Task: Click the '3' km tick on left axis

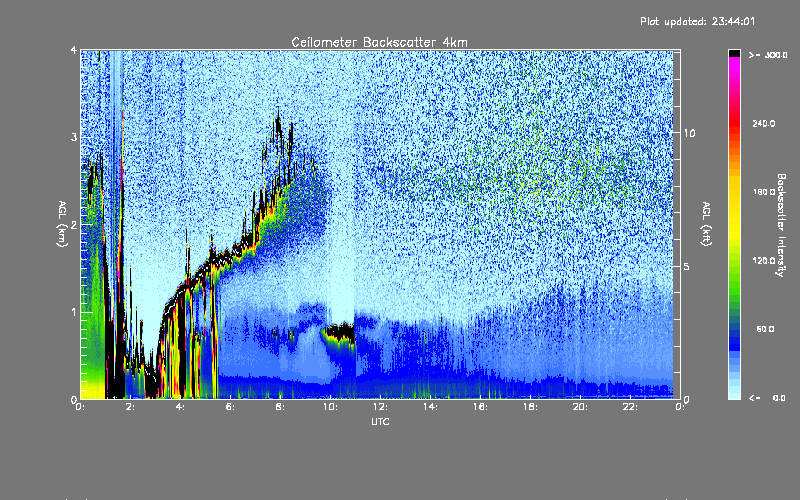Action: (74, 137)
